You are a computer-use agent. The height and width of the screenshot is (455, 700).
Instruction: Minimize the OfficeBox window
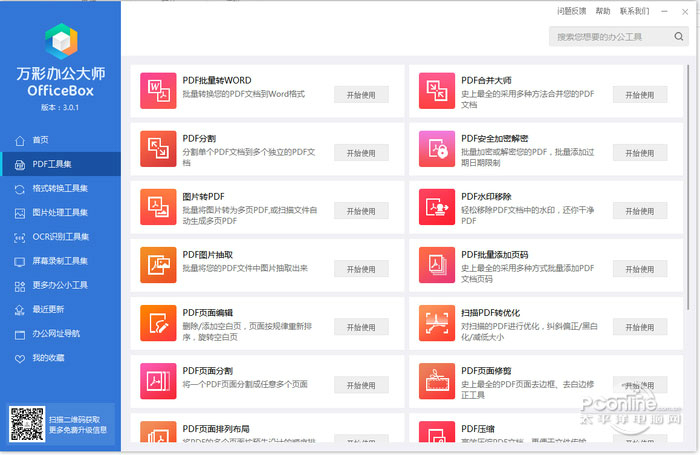(664, 12)
